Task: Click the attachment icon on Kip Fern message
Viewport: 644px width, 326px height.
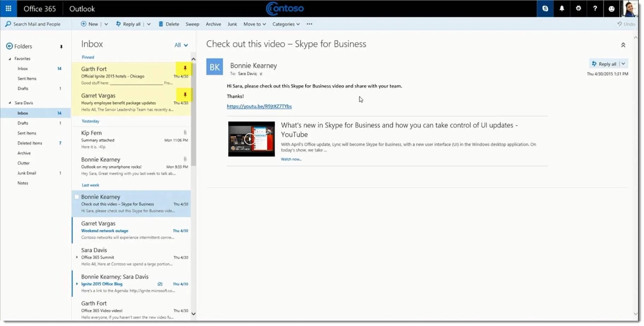Action: 185,132
